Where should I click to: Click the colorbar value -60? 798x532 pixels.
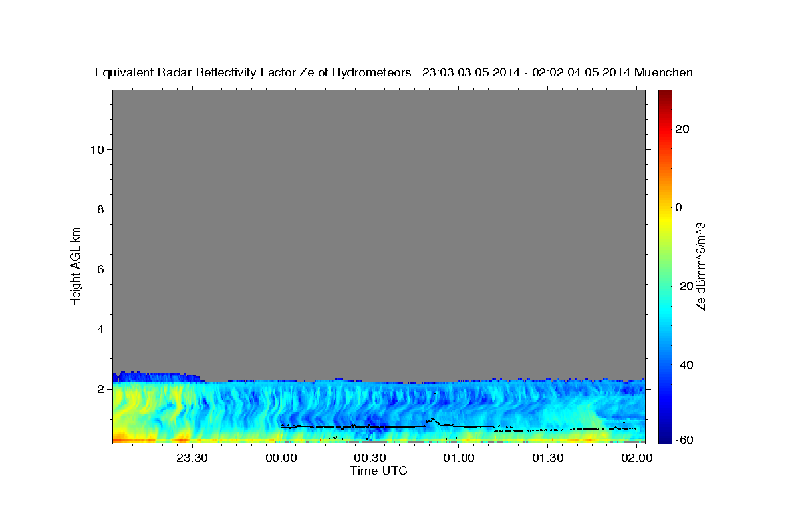coord(685,439)
